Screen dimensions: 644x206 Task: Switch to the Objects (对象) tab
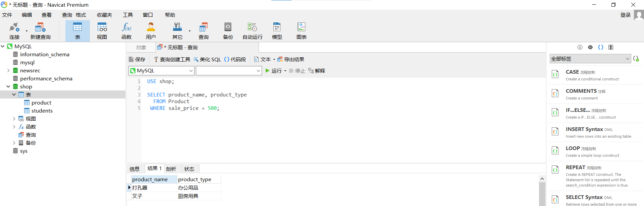pos(141,48)
